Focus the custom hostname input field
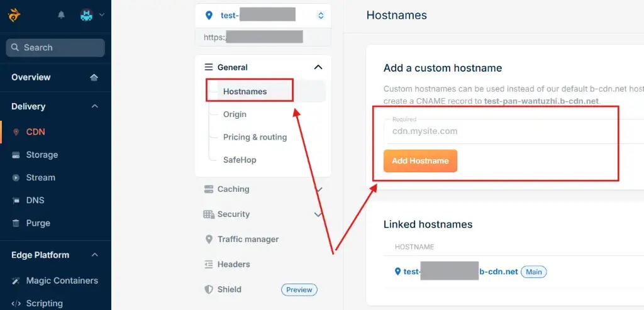 pyautogui.click(x=514, y=131)
